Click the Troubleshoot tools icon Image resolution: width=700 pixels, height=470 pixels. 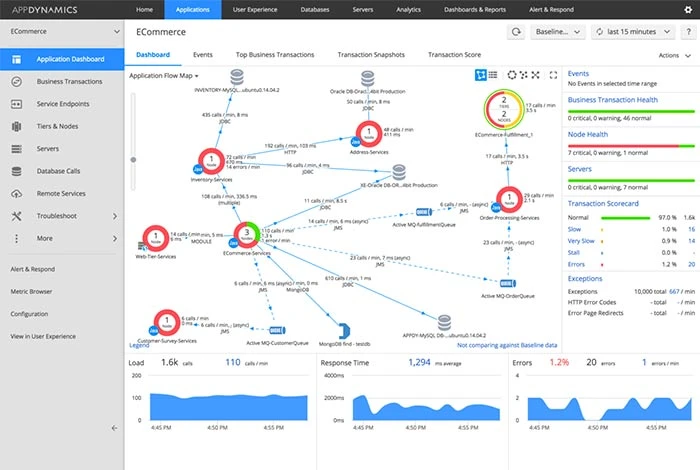[x=17, y=216]
